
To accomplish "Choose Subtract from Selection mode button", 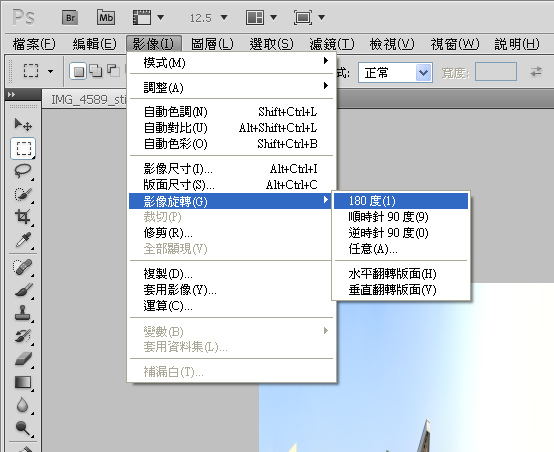I will pos(113,71).
